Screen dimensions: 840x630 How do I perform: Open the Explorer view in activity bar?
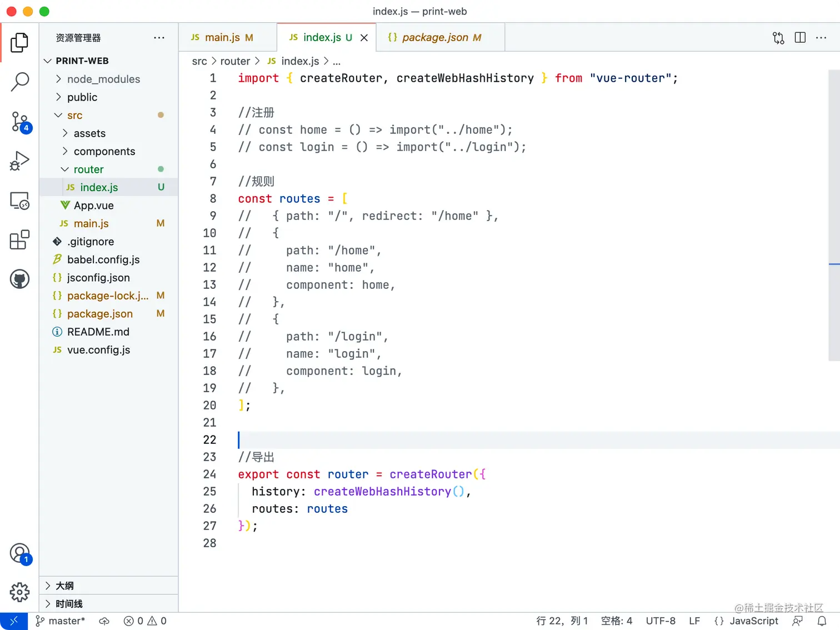point(19,42)
